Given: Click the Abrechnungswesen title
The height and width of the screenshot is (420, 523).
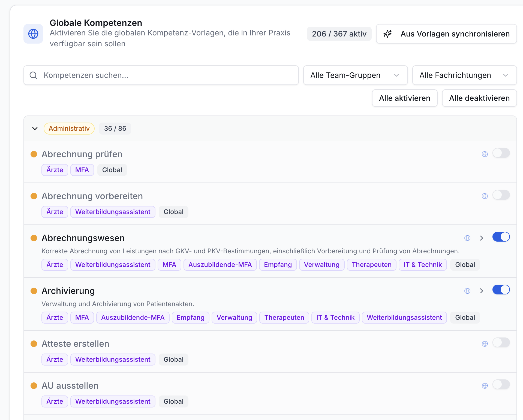Looking at the screenshot, I should click(83, 238).
